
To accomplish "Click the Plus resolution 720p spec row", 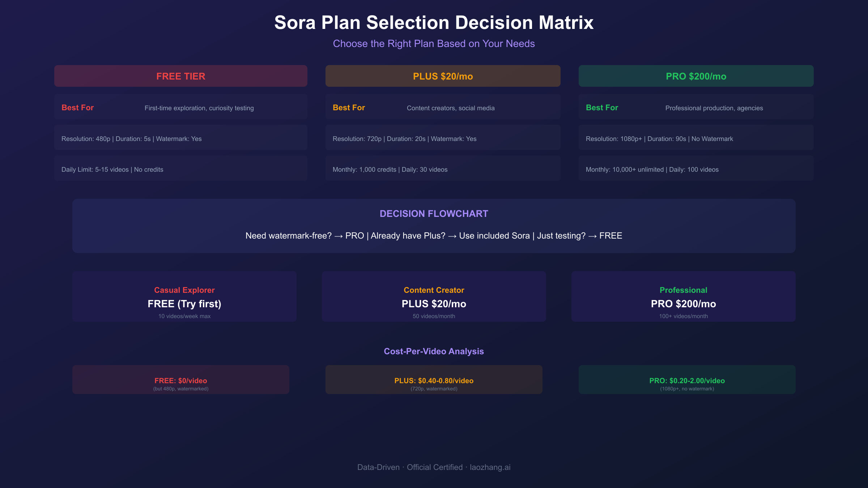I will click(x=443, y=138).
